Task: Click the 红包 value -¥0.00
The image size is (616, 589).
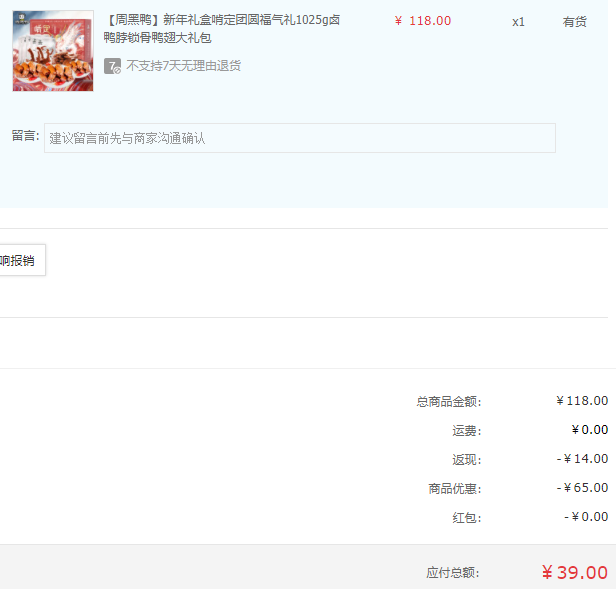Action: 586,517
